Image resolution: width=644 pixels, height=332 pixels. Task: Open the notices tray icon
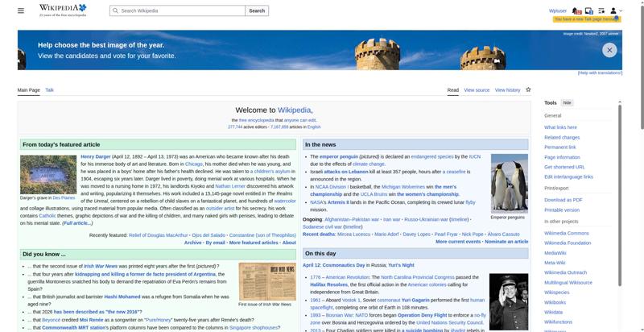click(x=589, y=10)
